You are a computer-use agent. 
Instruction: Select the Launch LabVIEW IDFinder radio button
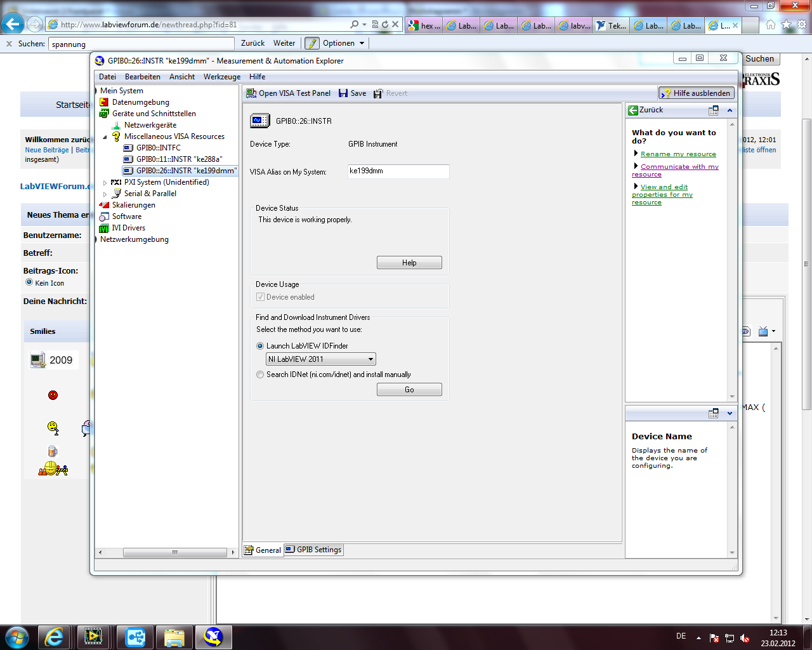point(260,346)
